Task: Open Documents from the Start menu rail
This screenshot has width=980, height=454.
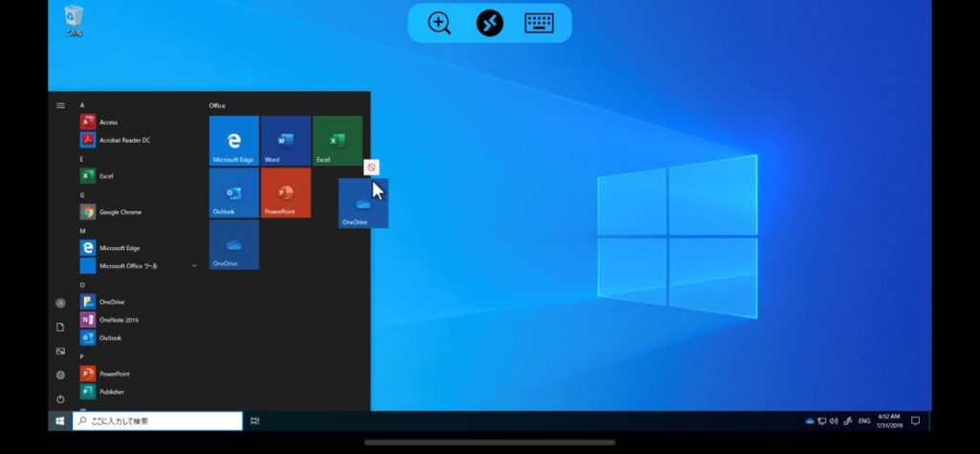Action: [x=60, y=327]
